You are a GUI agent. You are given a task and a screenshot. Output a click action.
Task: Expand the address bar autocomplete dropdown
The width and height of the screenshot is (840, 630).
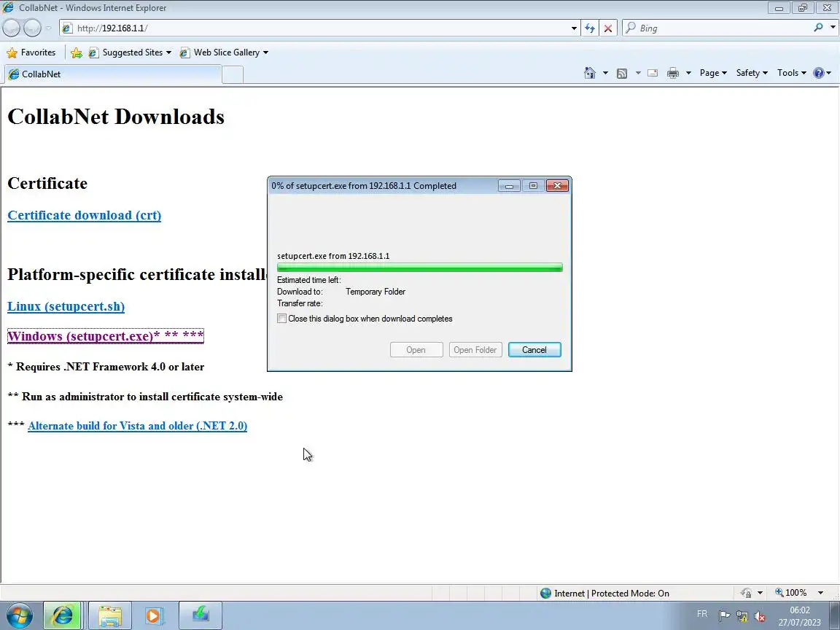[x=574, y=28]
